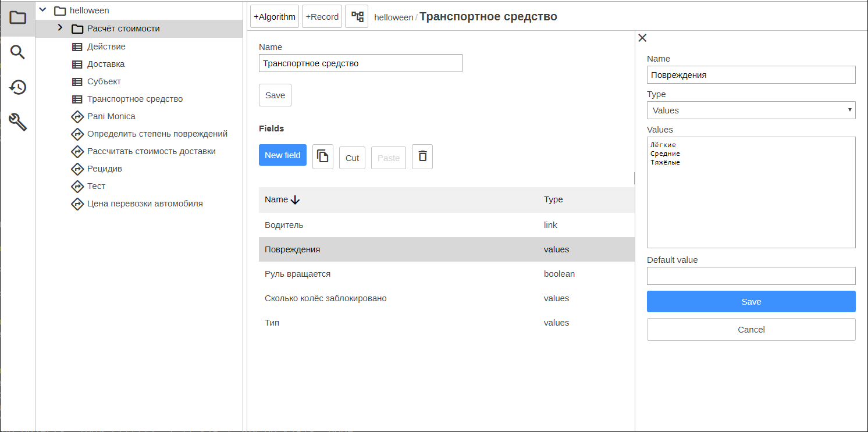Click the blue New field button
Screen dimensions: 868x432
point(282,155)
